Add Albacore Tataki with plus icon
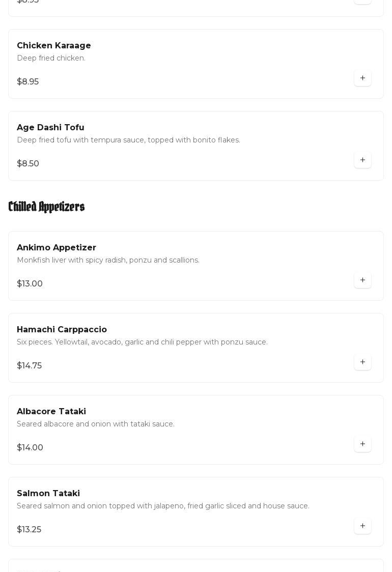392x572 pixels. point(362,444)
